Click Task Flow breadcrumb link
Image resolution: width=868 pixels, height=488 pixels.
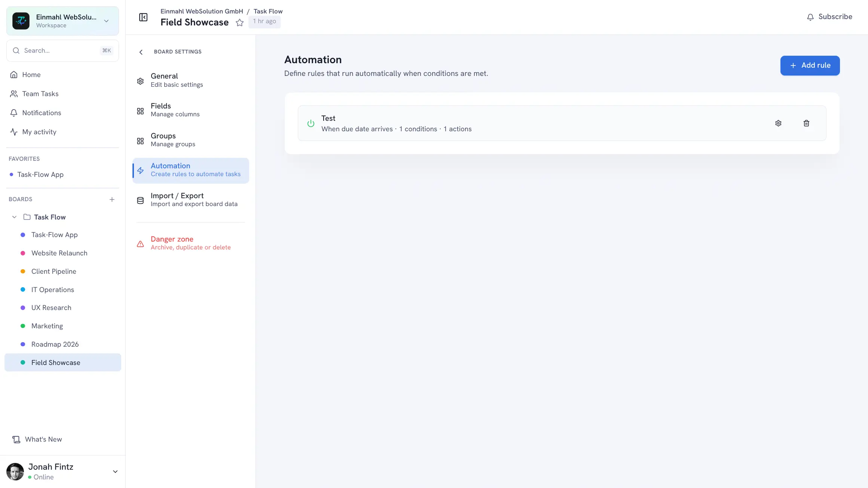(x=268, y=12)
